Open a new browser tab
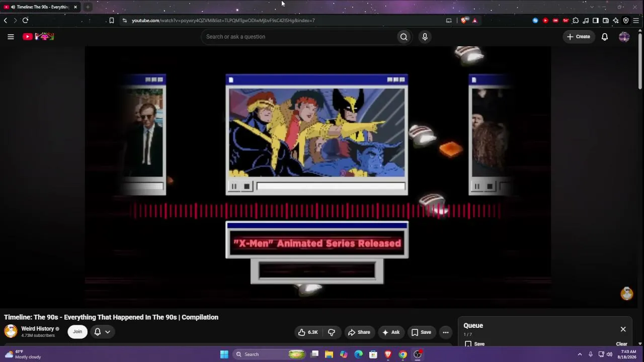The height and width of the screenshot is (362, 644). pos(88,7)
